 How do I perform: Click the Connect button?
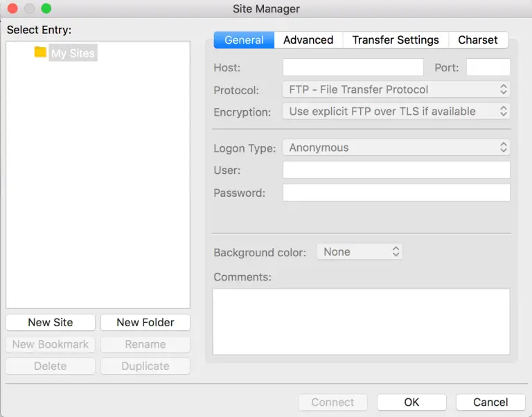[x=332, y=402]
